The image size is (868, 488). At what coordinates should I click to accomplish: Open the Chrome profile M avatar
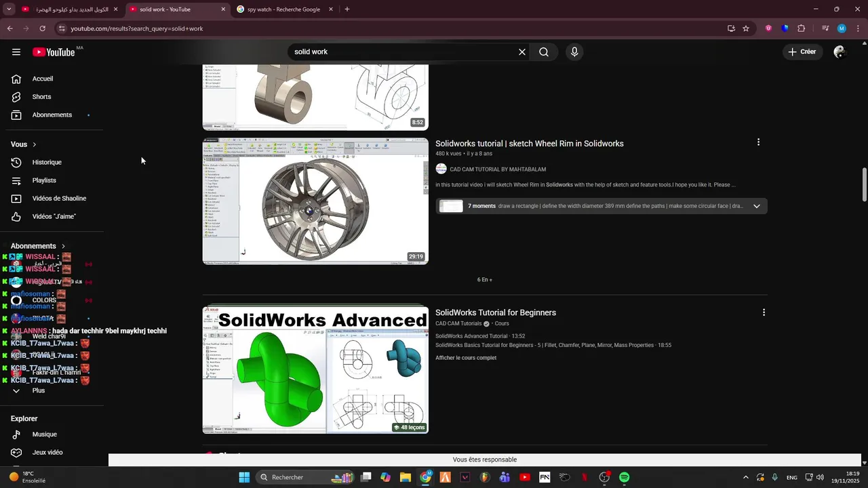(x=842, y=28)
